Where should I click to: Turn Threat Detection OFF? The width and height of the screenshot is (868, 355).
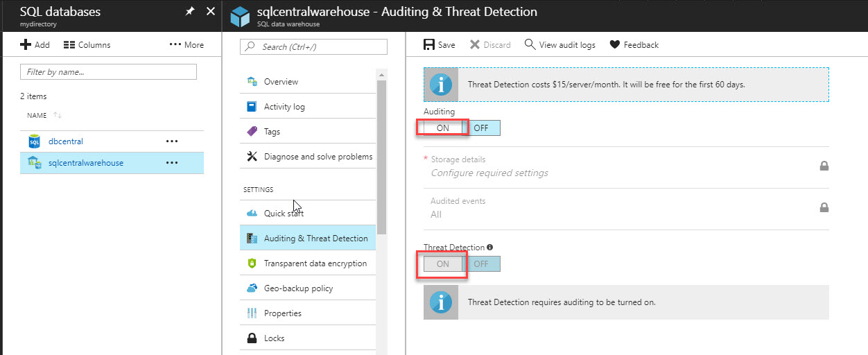480,264
